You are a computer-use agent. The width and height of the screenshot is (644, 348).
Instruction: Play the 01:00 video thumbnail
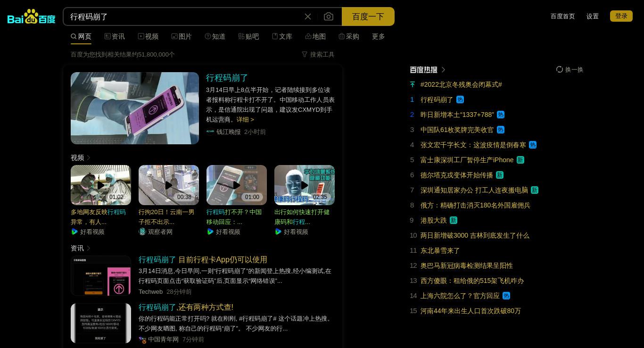click(x=237, y=185)
